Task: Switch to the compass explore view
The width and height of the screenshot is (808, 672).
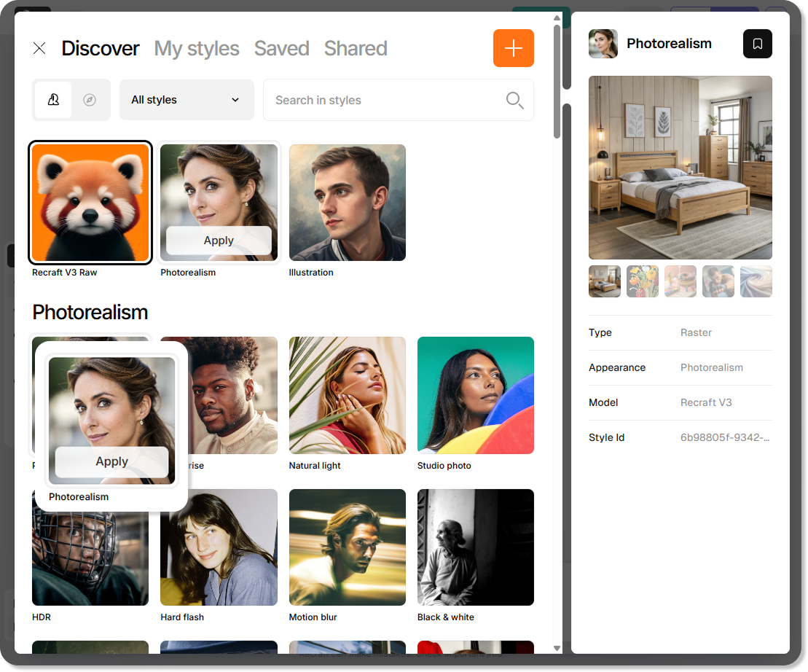Action: [x=90, y=100]
